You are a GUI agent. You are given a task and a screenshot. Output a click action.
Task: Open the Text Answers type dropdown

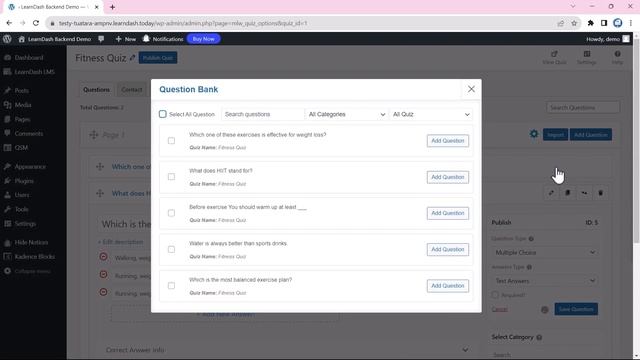click(x=544, y=281)
